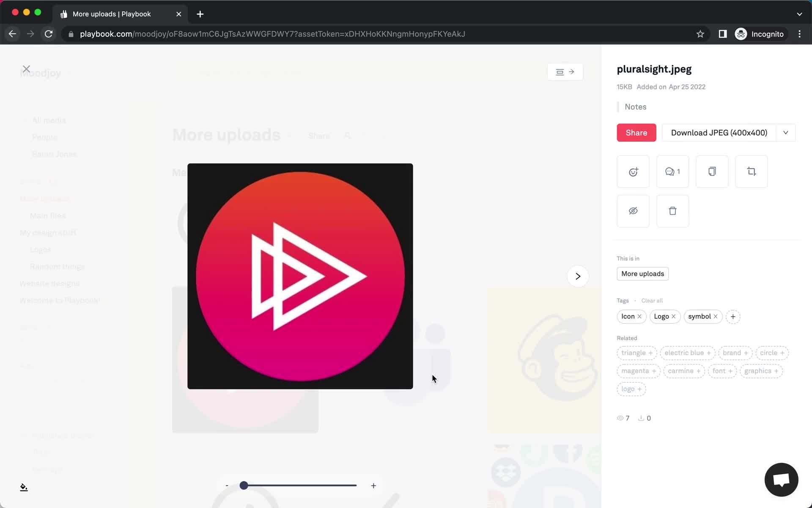
Task: Select More uploads tab in sidebar
Action: point(44,199)
